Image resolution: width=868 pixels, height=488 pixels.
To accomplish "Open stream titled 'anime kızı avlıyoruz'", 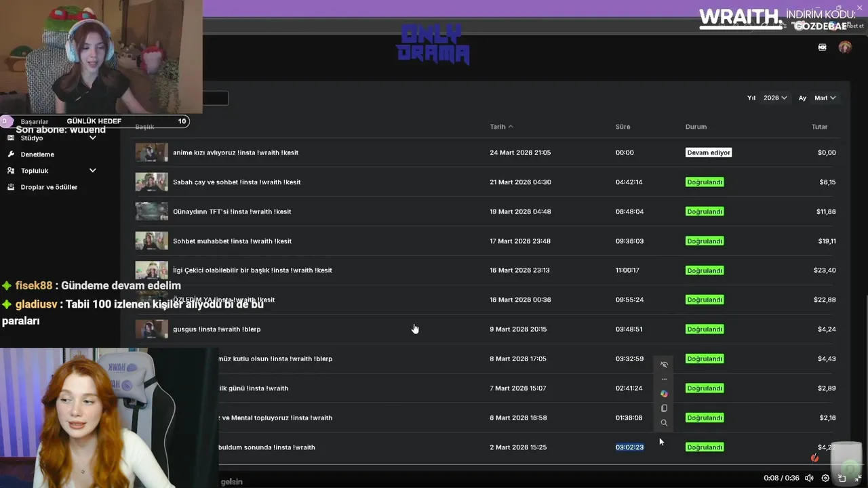I will (235, 152).
